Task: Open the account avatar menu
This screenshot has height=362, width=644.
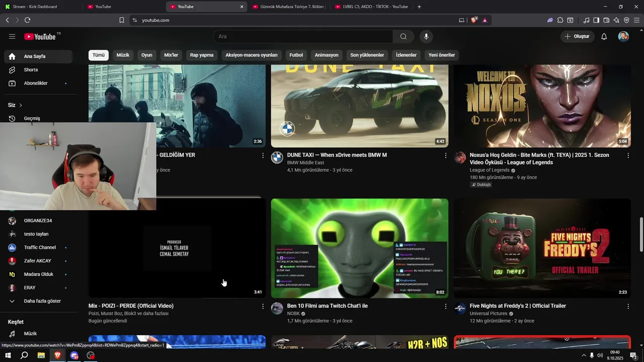Action: click(x=623, y=36)
